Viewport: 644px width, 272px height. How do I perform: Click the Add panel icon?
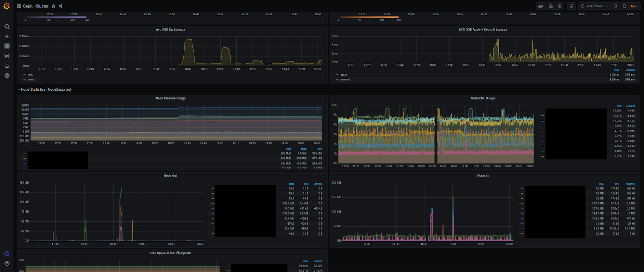pos(541,6)
